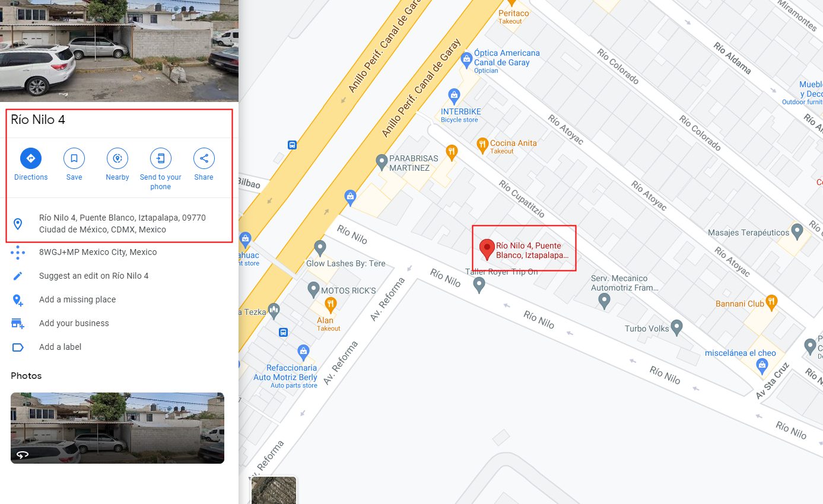Click the satellite layer thumbnail on map
The width and height of the screenshot is (823, 504).
click(274, 490)
